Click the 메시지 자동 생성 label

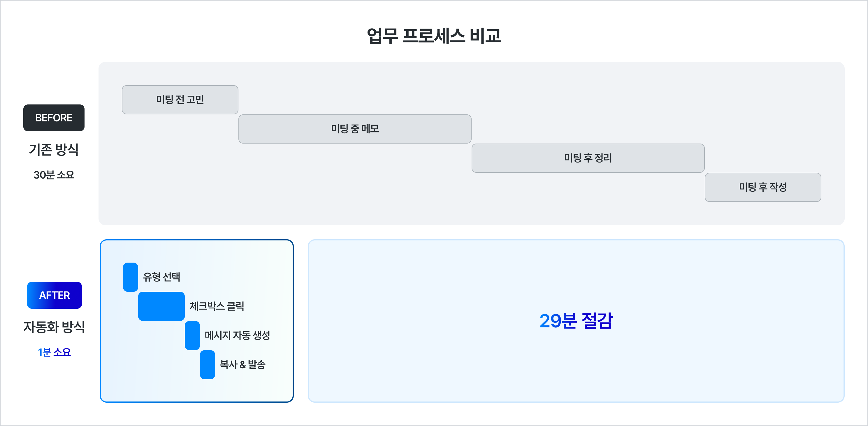(x=237, y=335)
